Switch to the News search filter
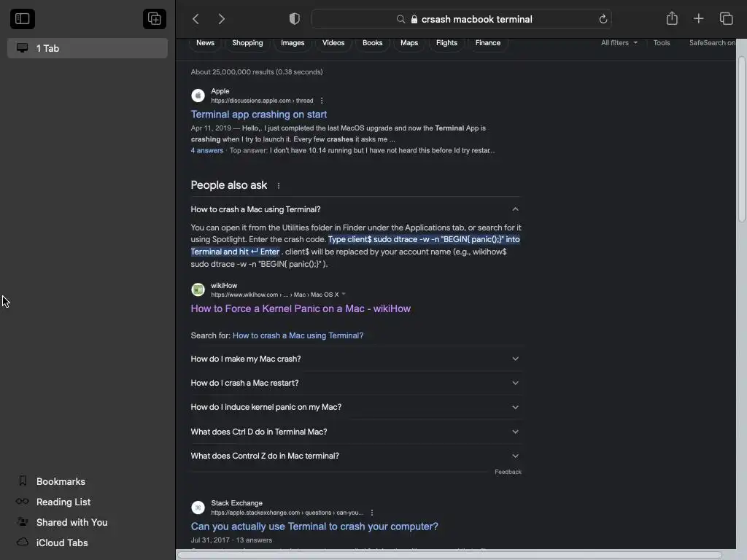 [x=205, y=43]
